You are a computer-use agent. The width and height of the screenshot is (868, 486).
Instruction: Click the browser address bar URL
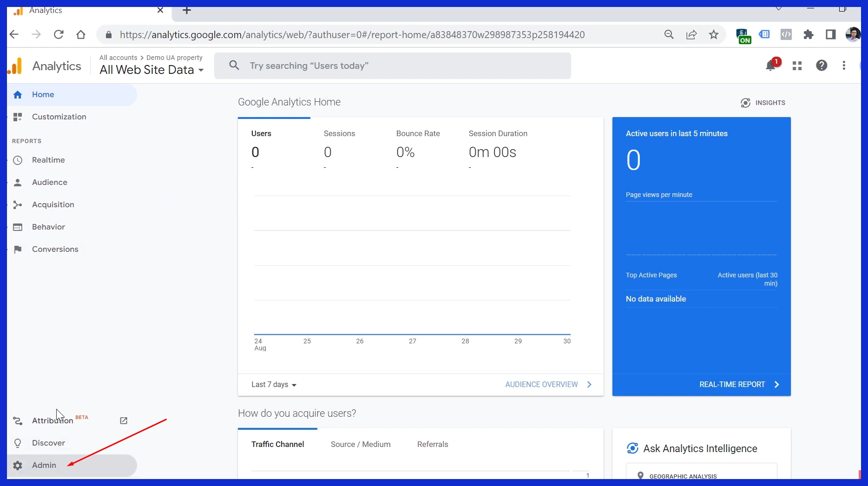[352, 35]
